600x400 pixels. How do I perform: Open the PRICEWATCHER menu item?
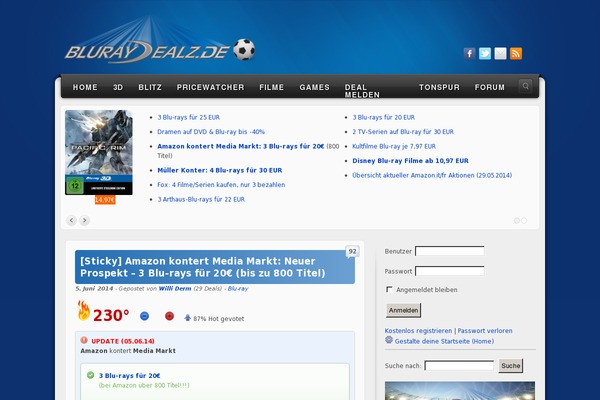point(210,87)
